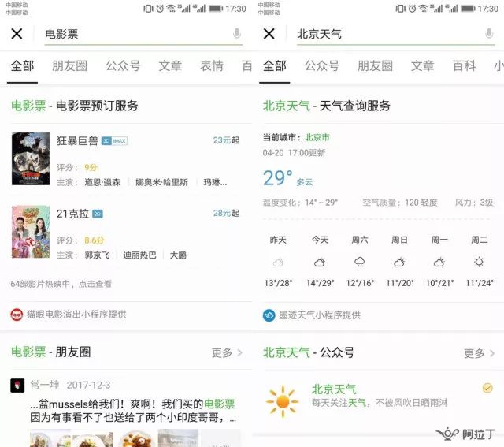Tap the verified badge beside 北京天气 account
Screen dimensions: 504x447
coord(487,388)
